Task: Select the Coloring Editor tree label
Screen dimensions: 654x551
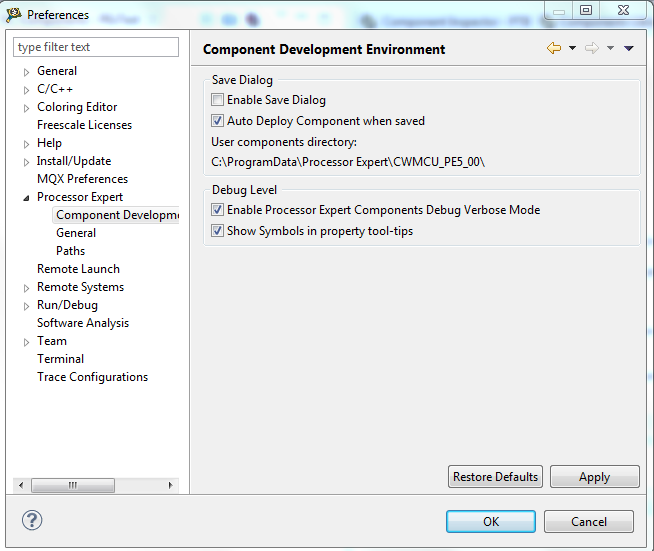Action: 77,107
